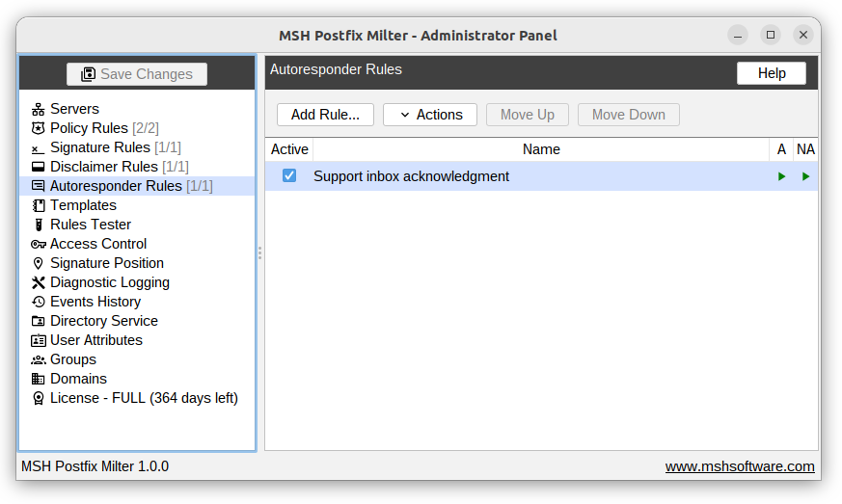Maximize the Administrator Panel window
Screen dimensions: 842x504
click(771, 35)
